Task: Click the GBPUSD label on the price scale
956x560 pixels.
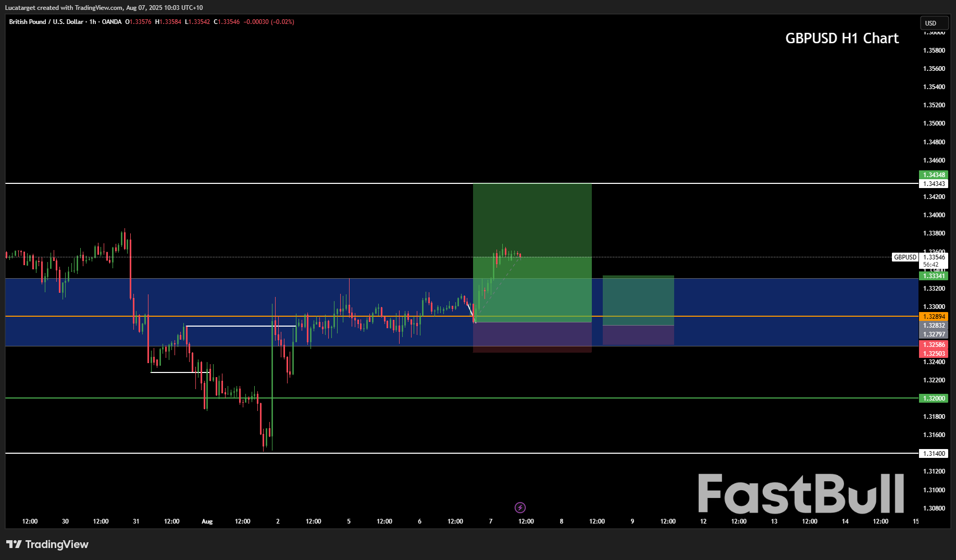Action: [905, 257]
